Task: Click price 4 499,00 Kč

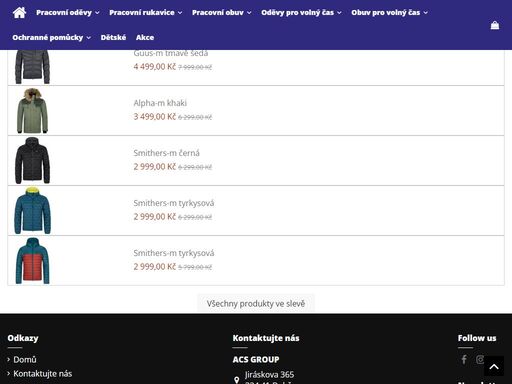Action: click(154, 67)
